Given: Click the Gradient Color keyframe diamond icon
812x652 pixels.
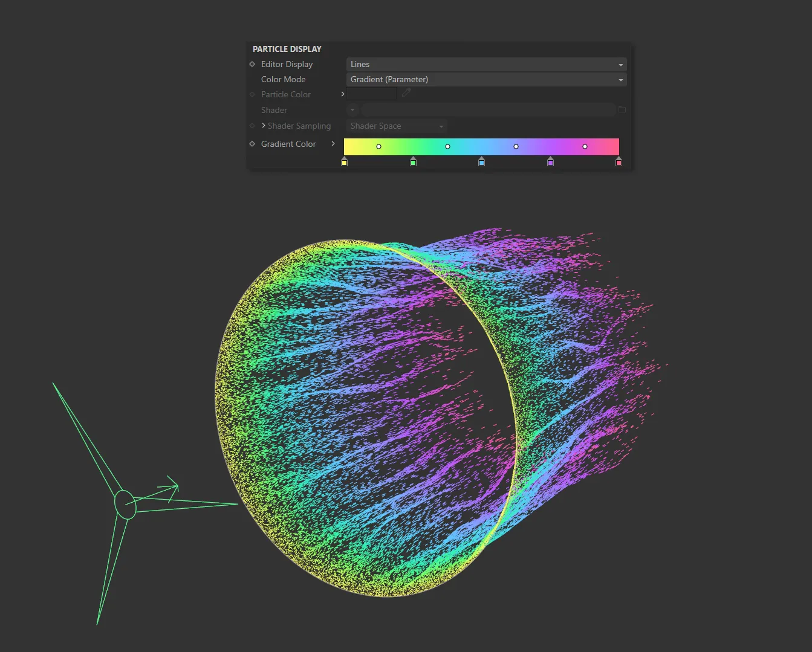Looking at the screenshot, I should pyautogui.click(x=252, y=144).
